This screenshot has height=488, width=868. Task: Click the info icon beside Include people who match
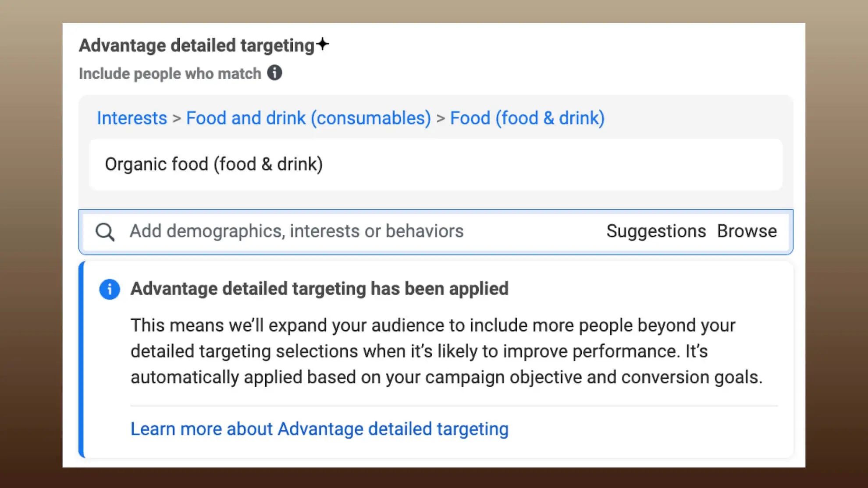pos(275,73)
